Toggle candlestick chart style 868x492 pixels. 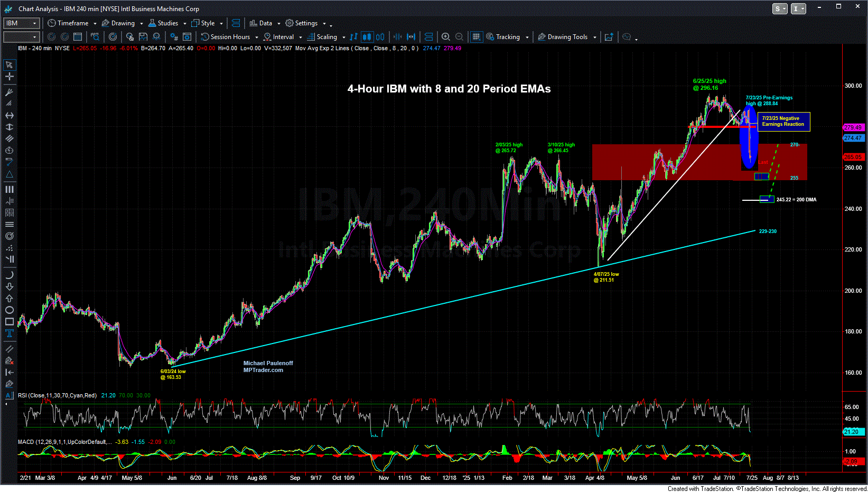367,37
